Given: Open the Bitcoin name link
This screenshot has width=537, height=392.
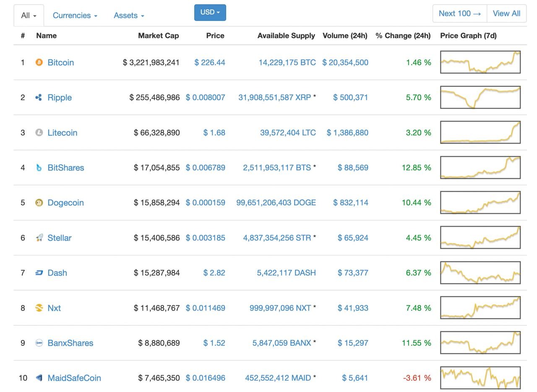Looking at the screenshot, I should coord(61,62).
